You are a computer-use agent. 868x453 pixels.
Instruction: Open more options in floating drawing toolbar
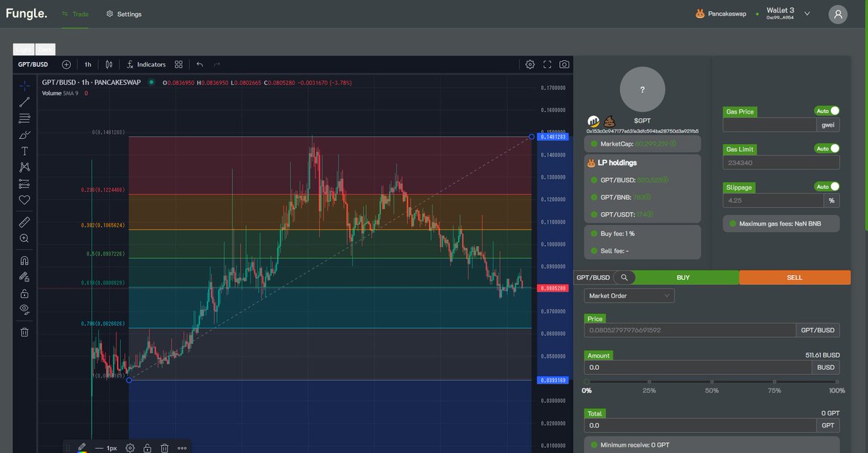click(182, 448)
